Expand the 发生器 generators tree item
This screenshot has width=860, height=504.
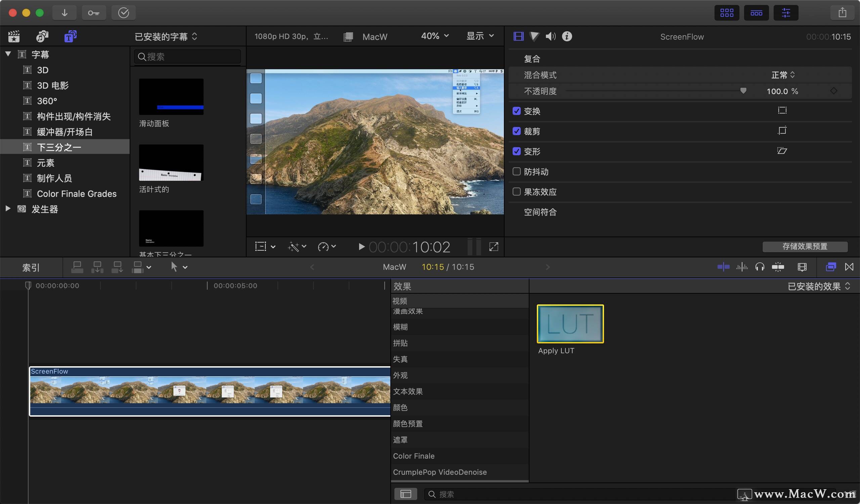tap(8, 209)
